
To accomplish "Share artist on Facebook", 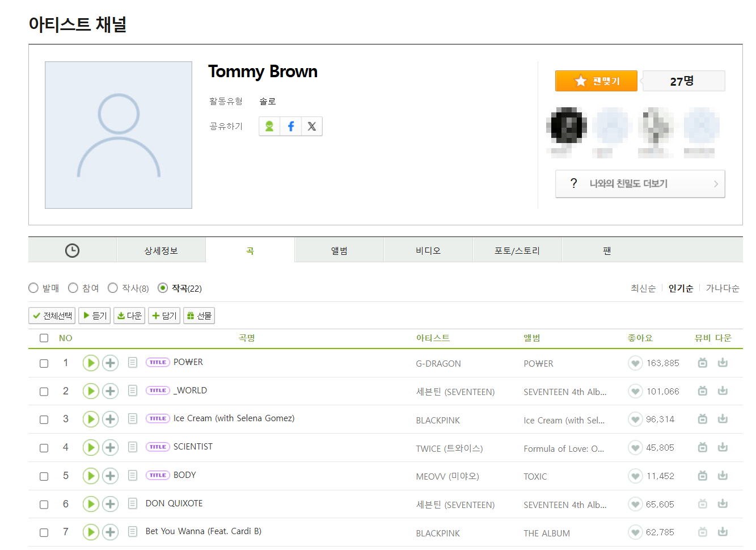I will coord(290,126).
